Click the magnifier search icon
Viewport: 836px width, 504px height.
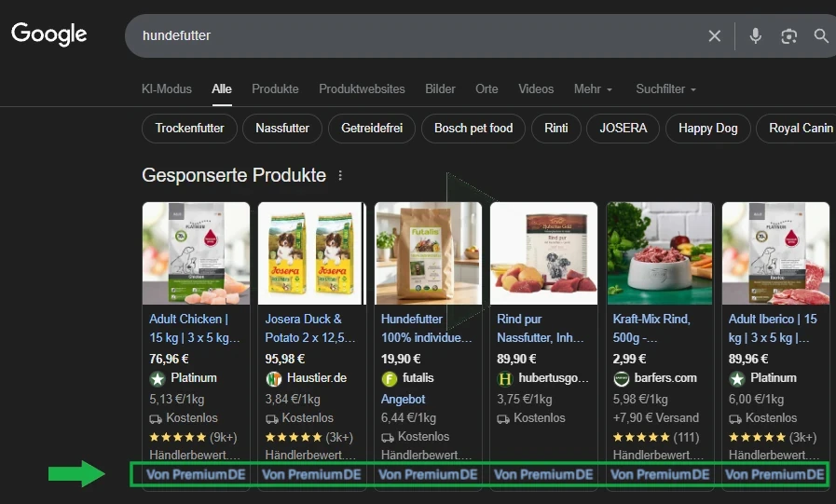(x=821, y=35)
